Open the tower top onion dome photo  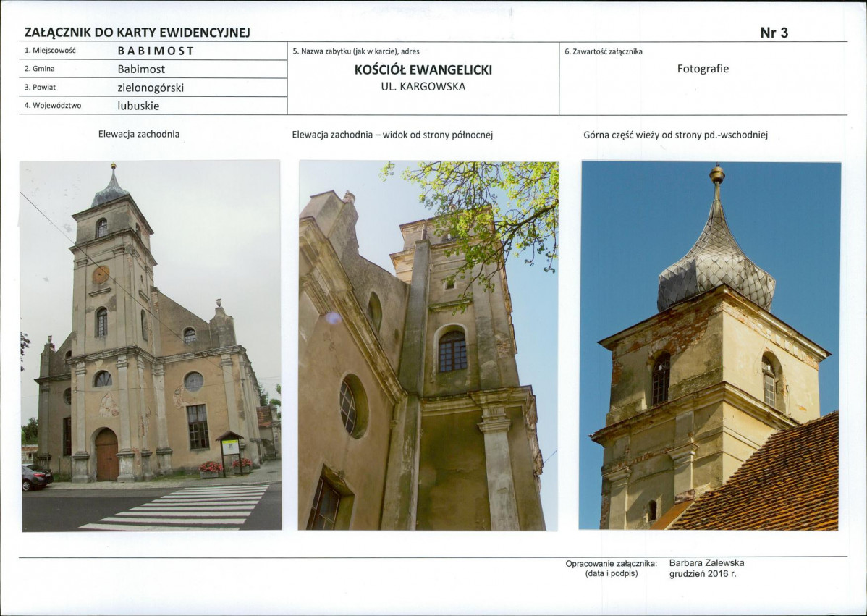tap(710, 345)
